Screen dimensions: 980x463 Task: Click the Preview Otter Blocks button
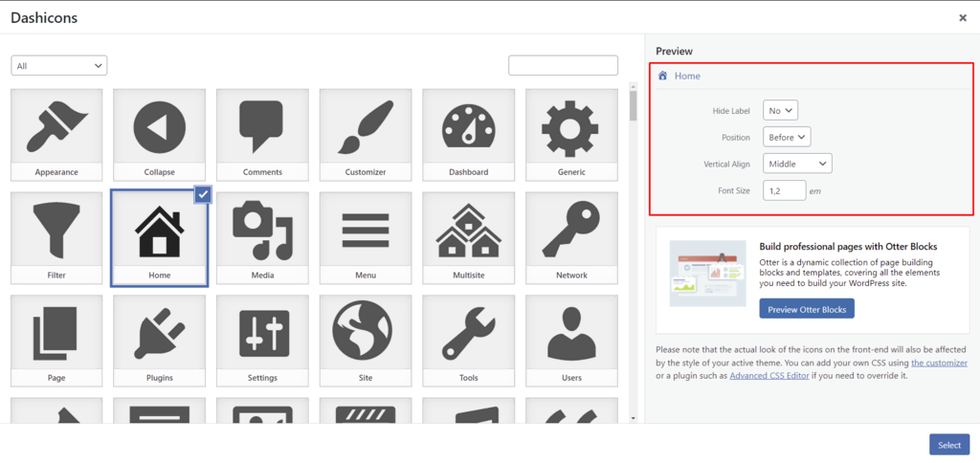tap(806, 309)
